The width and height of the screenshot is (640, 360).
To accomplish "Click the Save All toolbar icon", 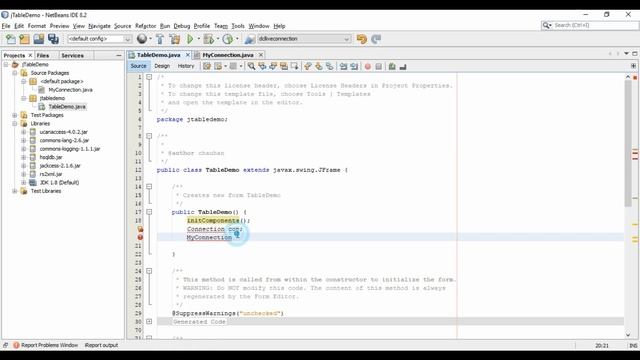I will tap(53, 39).
